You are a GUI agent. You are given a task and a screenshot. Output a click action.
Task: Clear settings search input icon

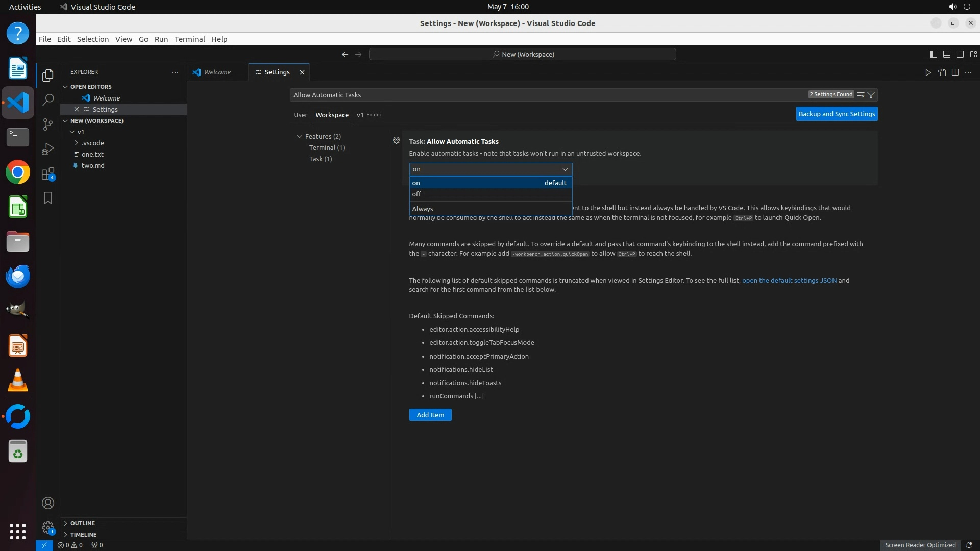click(861, 95)
